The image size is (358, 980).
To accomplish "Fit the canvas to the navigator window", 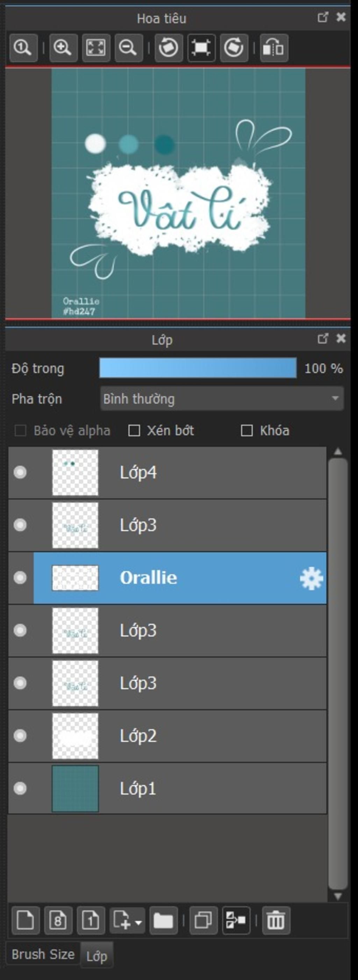I will click(96, 48).
